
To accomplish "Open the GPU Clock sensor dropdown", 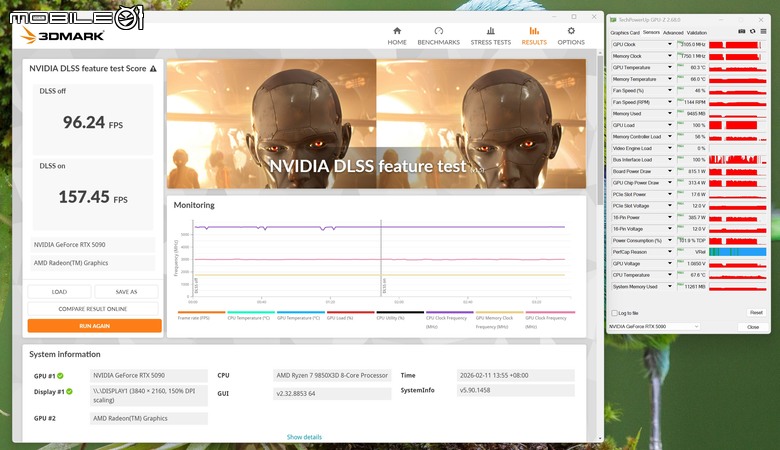I will (x=670, y=44).
